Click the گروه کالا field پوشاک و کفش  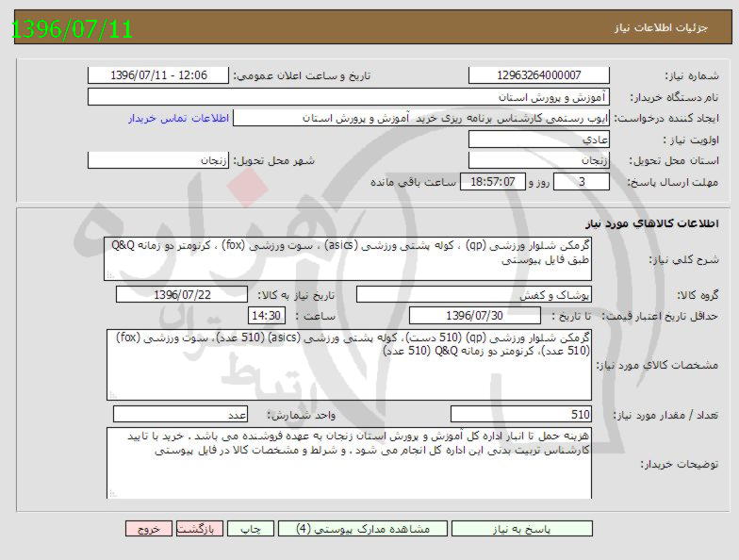coord(474,295)
